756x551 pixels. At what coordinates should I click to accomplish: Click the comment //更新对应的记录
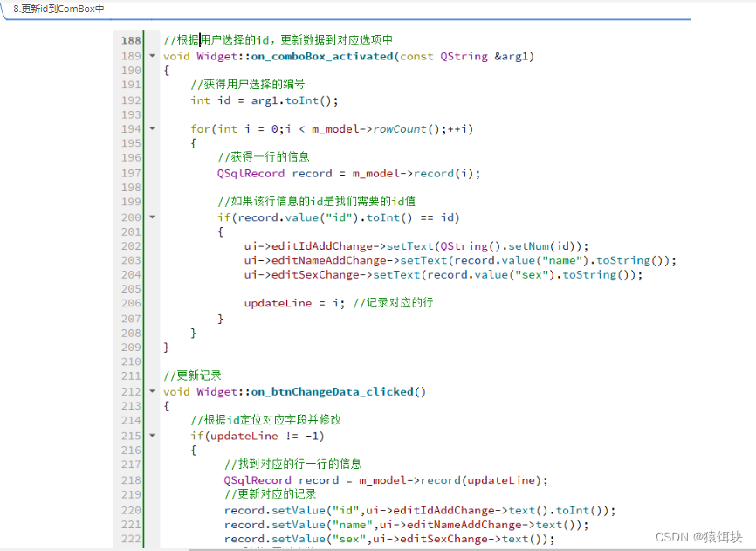(x=271, y=494)
